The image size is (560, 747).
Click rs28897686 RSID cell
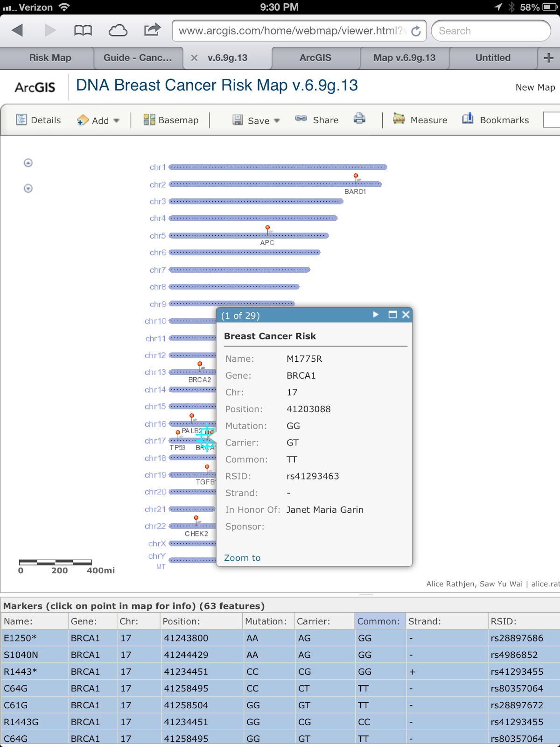[x=524, y=638]
